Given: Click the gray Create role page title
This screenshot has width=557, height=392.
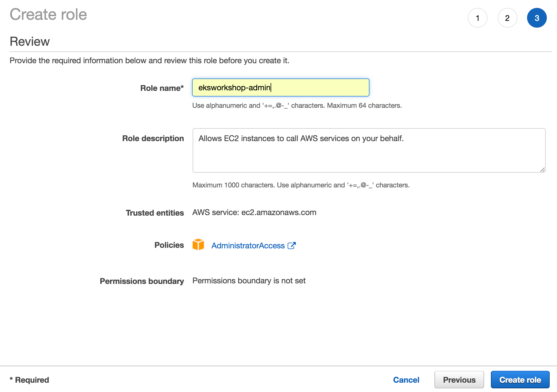Looking at the screenshot, I should tap(48, 14).
